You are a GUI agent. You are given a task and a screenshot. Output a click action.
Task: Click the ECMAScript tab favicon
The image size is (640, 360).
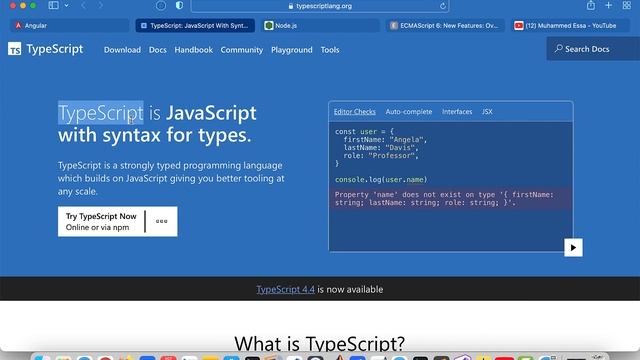click(393, 25)
